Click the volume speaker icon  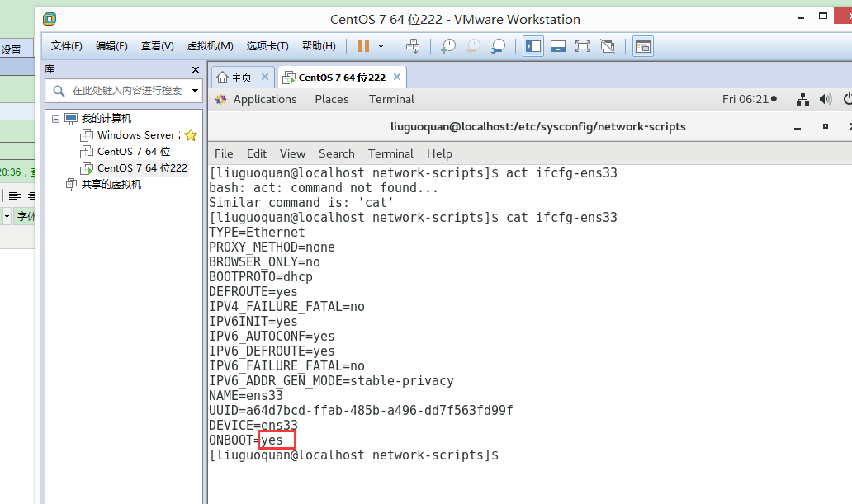click(826, 99)
